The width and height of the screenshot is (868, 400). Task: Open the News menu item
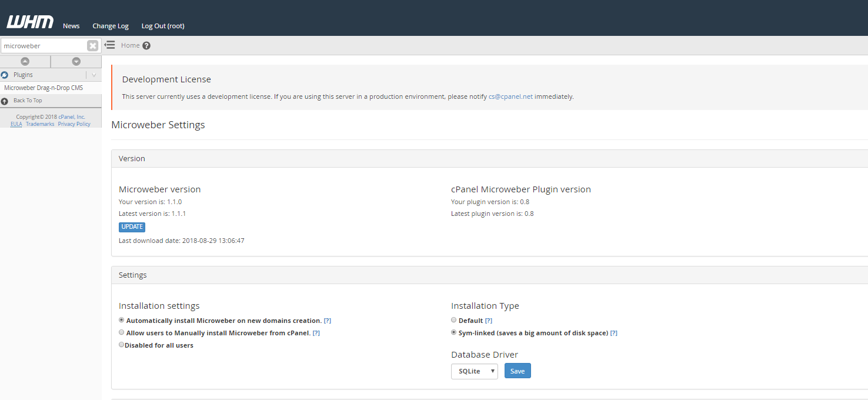(x=71, y=26)
